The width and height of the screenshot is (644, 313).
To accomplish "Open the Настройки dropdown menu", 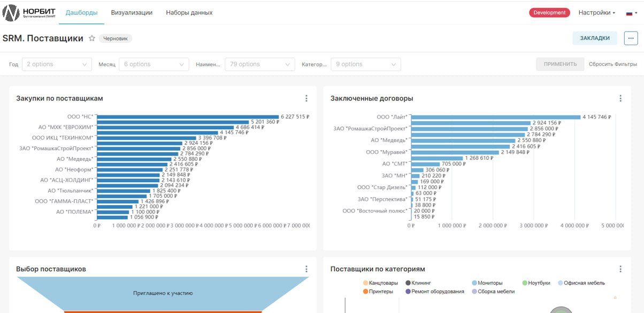I will pos(597,12).
